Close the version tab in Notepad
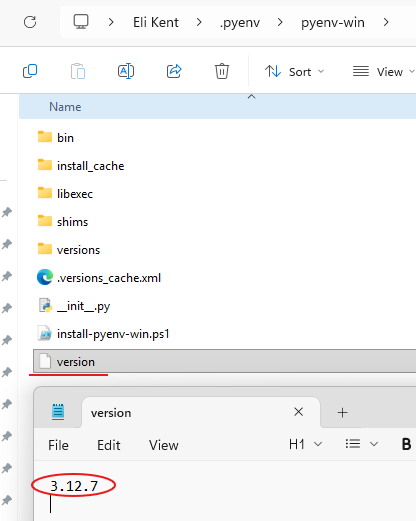Viewport: 416px width, 521px height. pyautogui.click(x=299, y=412)
